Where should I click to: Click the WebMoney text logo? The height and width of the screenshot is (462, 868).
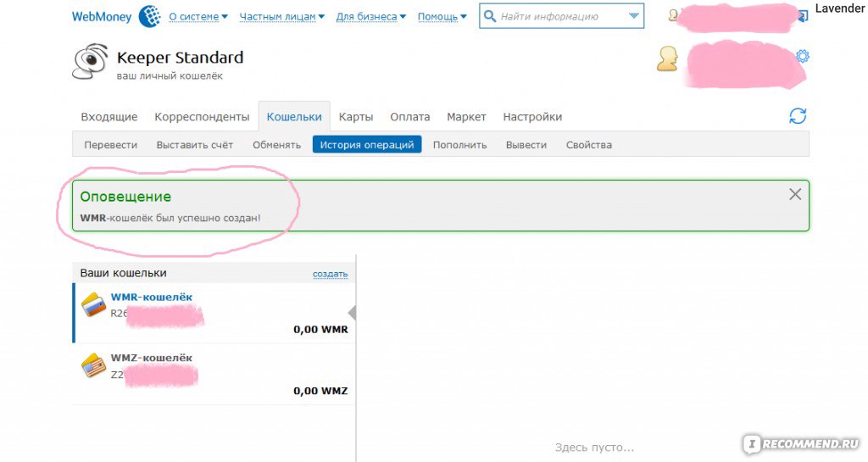pyautogui.click(x=102, y=17)
